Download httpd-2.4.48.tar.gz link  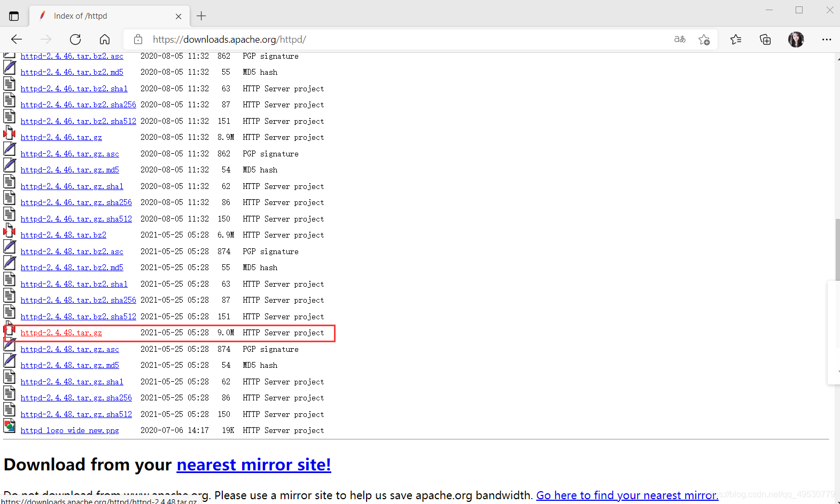tap(61, 333)
